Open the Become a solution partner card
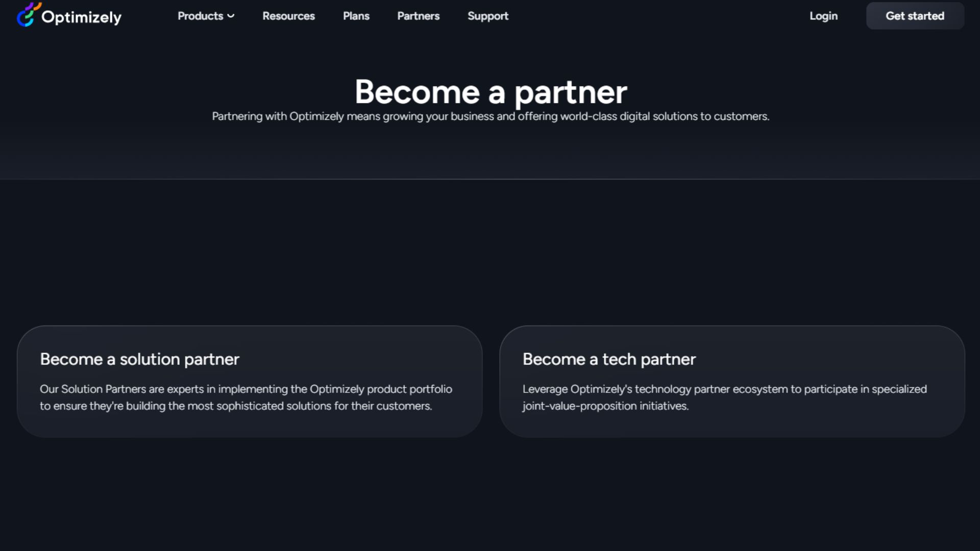 point(249,381)
